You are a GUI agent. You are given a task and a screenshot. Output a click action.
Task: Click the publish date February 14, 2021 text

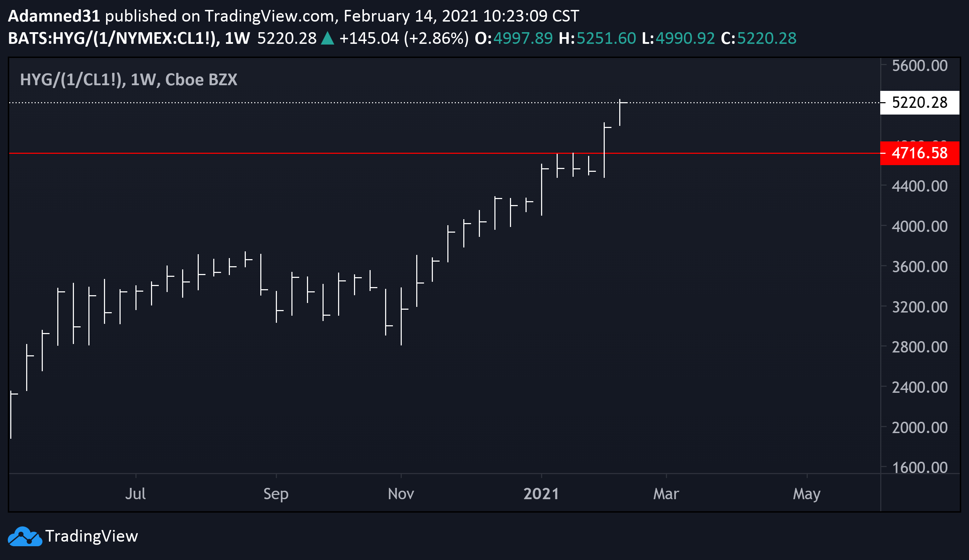click(411, 16)
